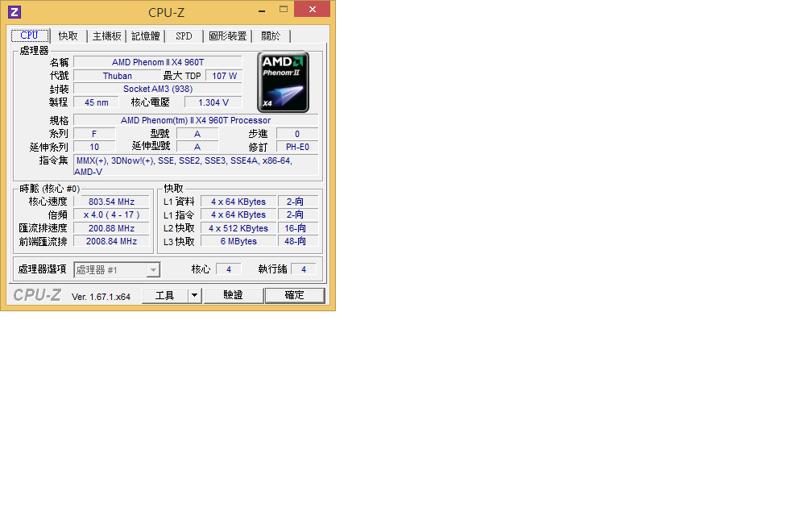
Task: Open the 快取 tab
Action: [68, 35]
